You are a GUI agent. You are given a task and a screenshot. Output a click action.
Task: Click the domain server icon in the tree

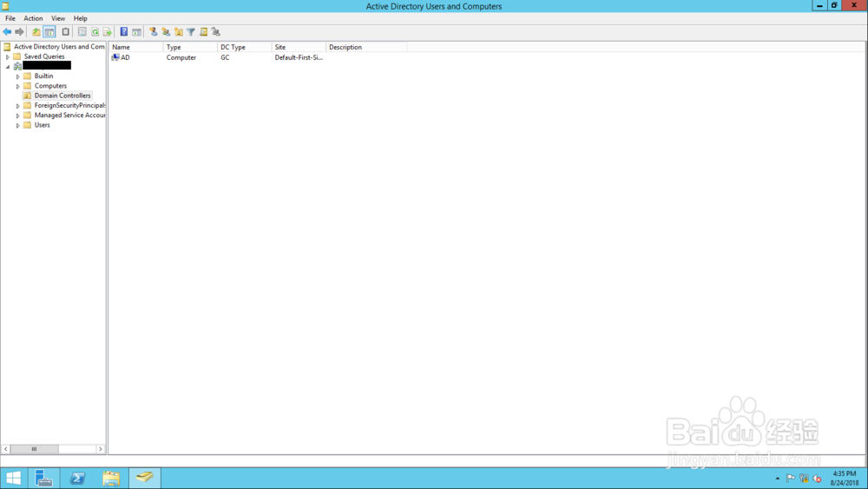click(x=17, y=66)
